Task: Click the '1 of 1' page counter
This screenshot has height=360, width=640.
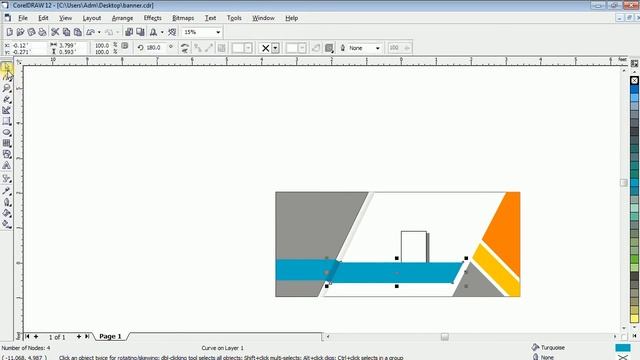Action: (57, 337)
